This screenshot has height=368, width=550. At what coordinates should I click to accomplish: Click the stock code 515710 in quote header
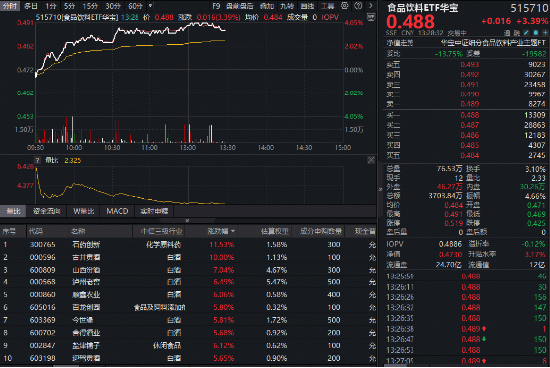pyautogui.click(x=529, y=8)
